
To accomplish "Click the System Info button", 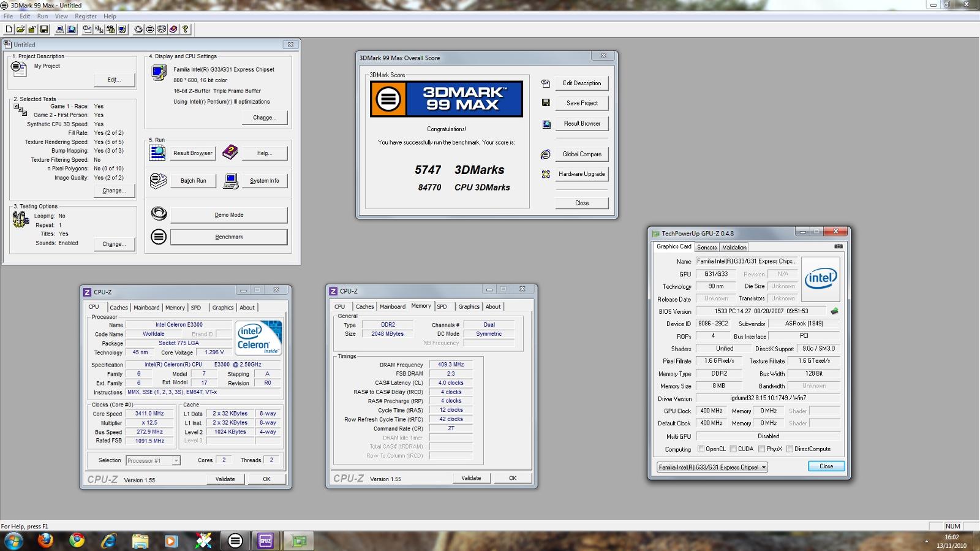I will (265, 181).
